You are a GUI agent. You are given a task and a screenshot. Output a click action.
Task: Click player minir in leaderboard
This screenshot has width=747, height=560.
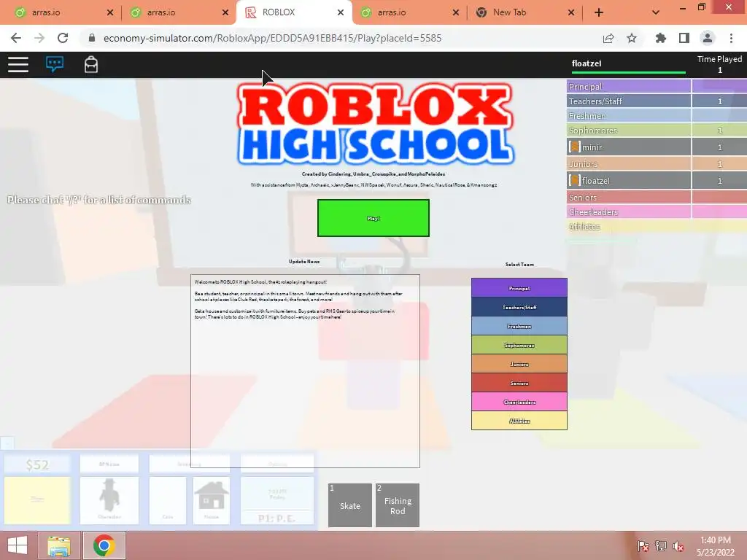657,147
